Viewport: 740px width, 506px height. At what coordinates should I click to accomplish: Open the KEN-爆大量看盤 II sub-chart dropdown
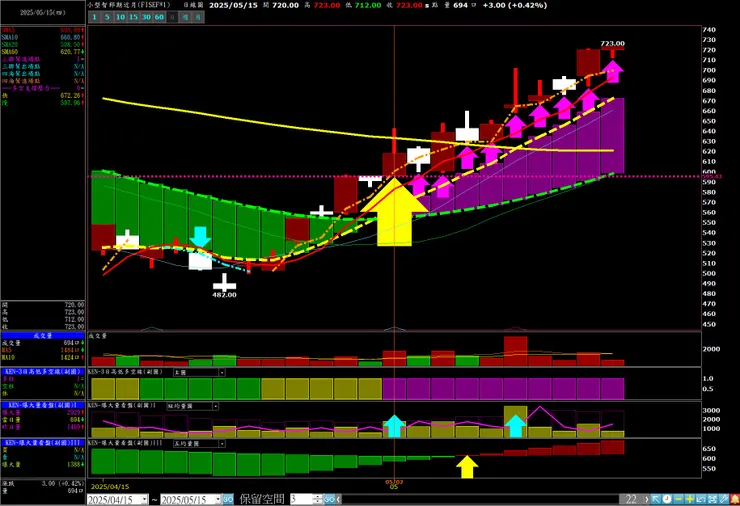(215, 406)
